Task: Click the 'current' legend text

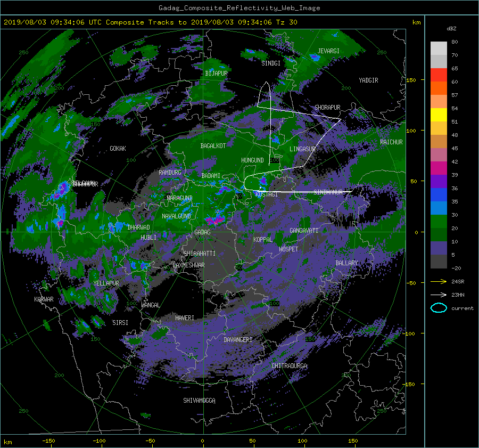Action: click(x=463, y=308)
